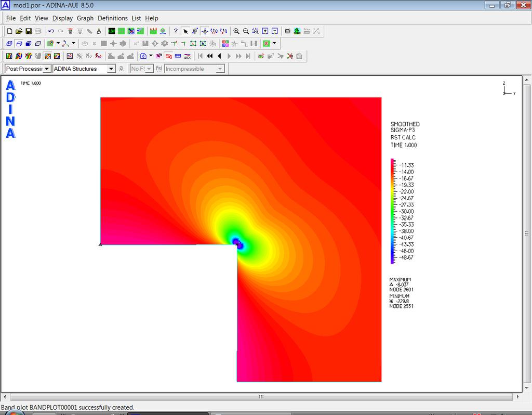Click the vertical scrollbar up arrow

(527, 80)
